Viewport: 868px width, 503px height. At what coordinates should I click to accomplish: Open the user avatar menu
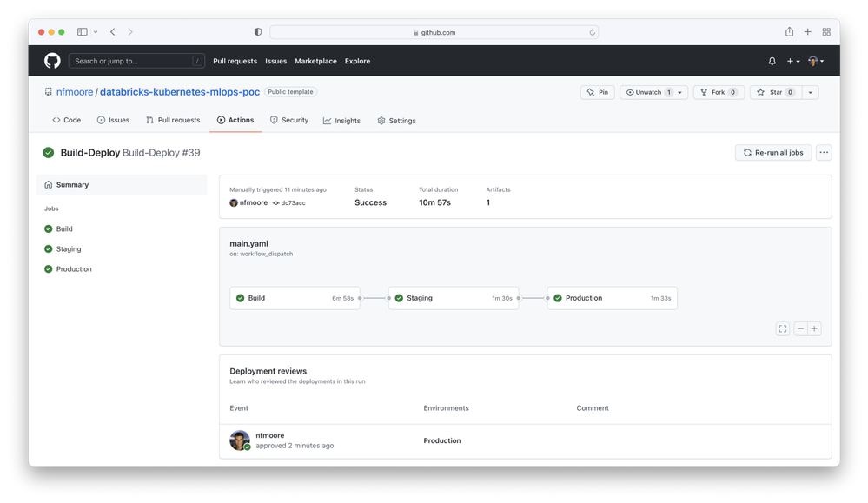click(815, 62)
